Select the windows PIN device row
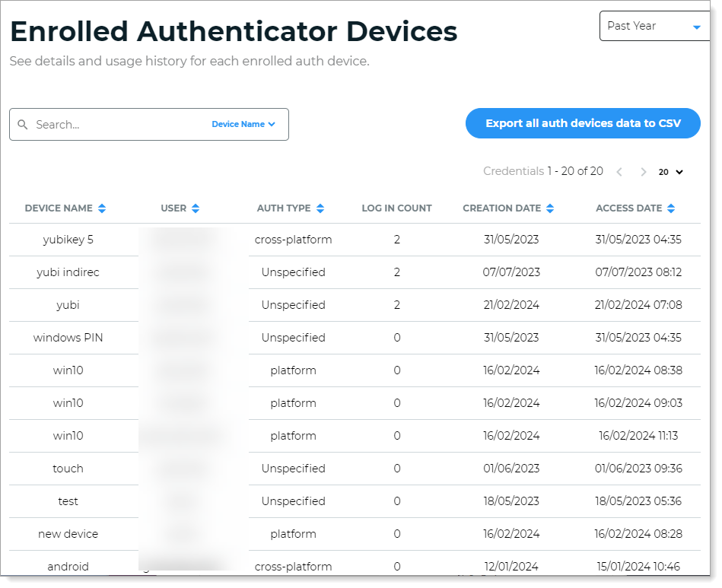 [x=68, y=337]
